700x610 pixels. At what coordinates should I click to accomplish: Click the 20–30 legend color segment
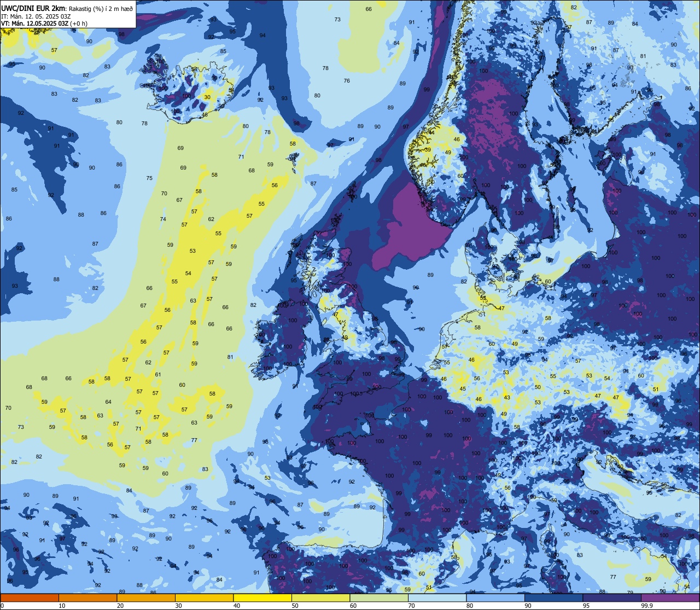(146, 597)
